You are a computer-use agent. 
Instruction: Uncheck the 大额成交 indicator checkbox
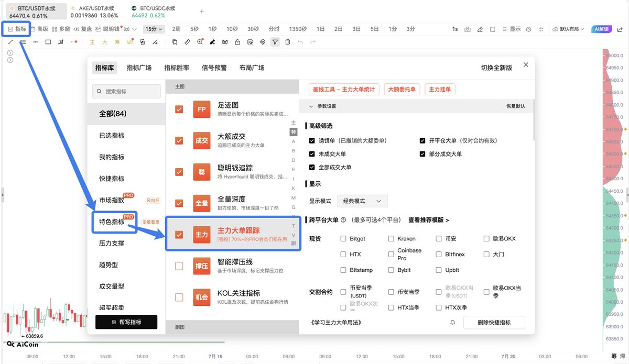coord(179,141)
